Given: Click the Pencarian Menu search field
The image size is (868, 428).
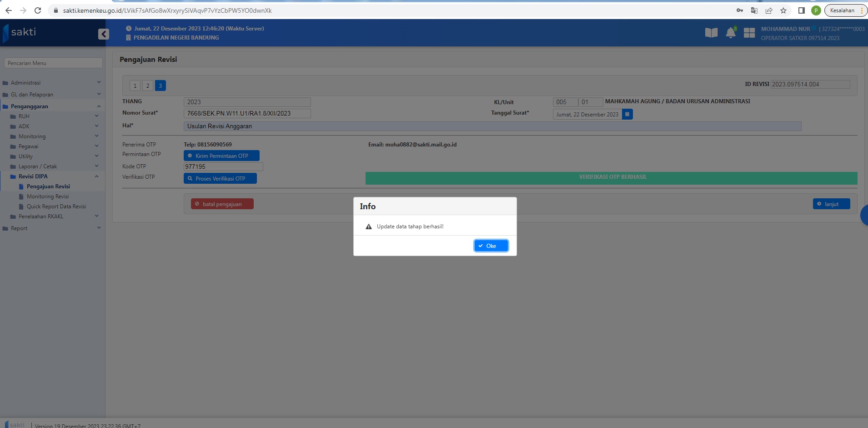Looking at the screenshot, I should (53, 63).
